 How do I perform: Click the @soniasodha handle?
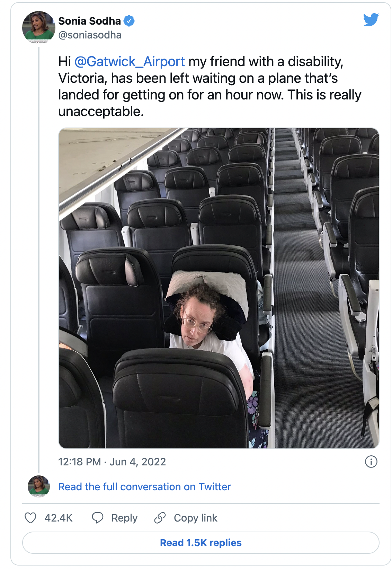pos(90,35)
